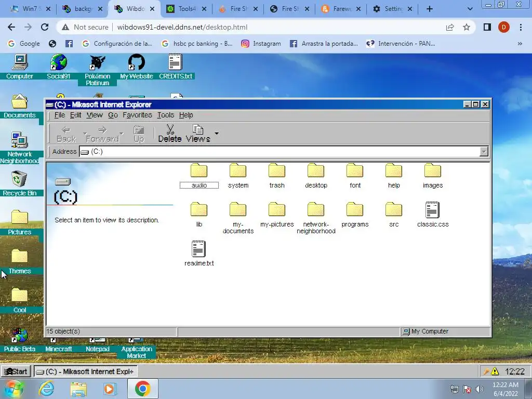532x399 pixels.
Task: Open the Social91 desktop icon
Action: pyautogui.click(x=58, y=67)
